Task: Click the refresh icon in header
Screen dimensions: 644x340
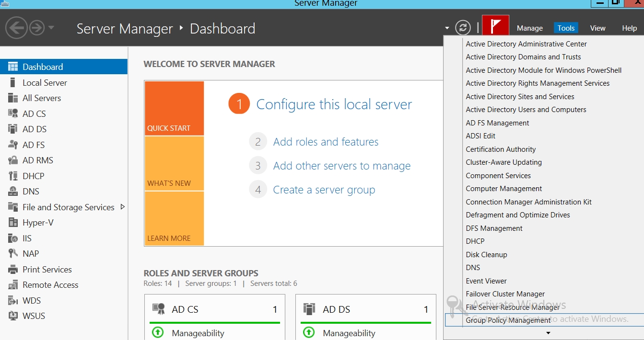Action: [463, 28]
